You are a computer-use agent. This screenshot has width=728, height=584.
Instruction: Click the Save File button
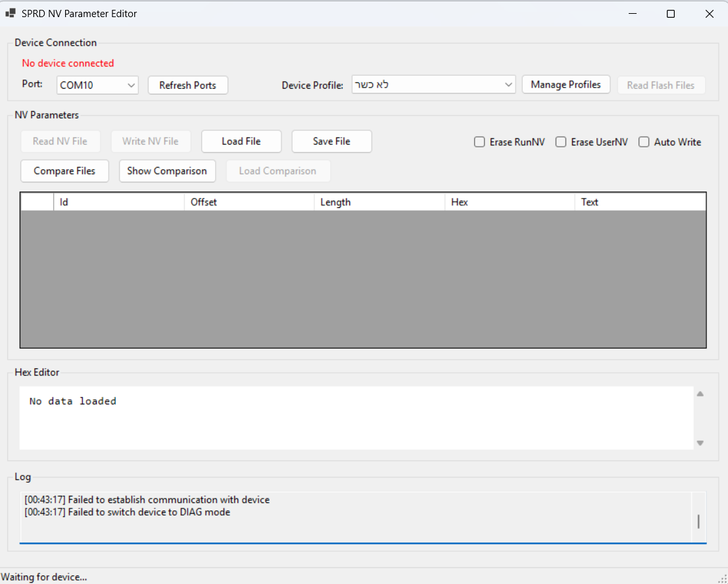pyautogui.click(x=331, y=141)
